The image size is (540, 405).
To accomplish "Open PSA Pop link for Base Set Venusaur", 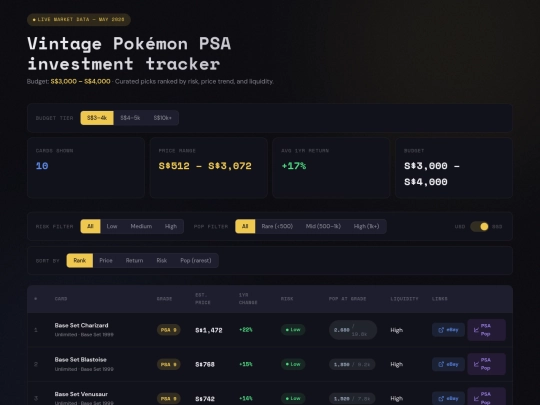I will point(486,397).
